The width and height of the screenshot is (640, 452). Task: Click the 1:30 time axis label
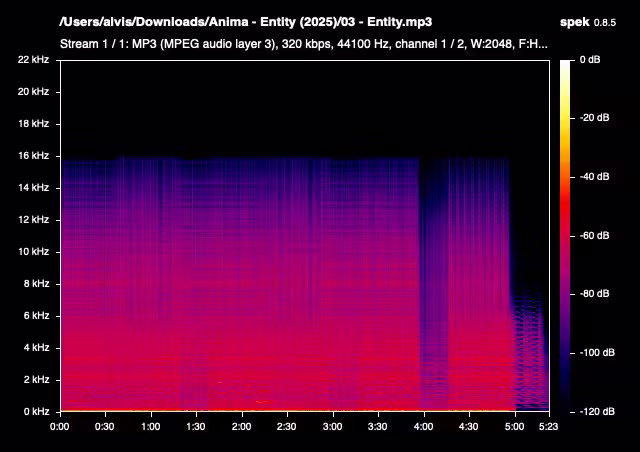pyautogui.click(x=196, y=427)
